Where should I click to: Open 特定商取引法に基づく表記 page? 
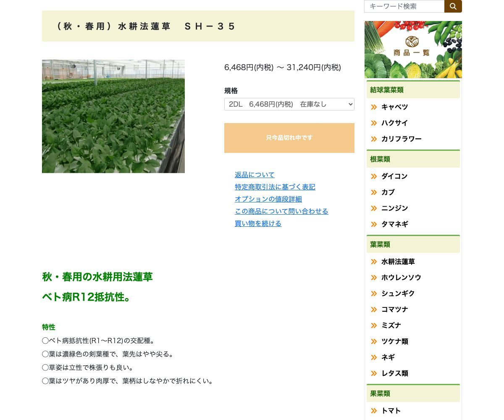pyautogui.click(x=275, y=187)
